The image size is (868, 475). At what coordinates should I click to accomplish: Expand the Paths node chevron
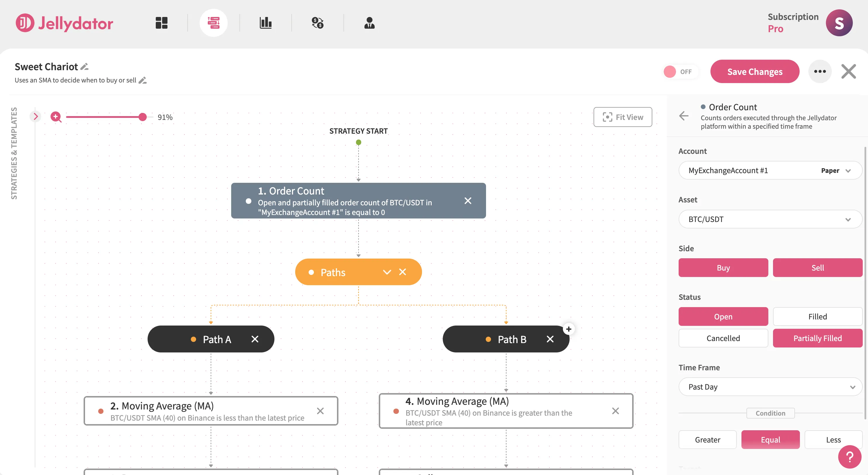tap(386, 272)
